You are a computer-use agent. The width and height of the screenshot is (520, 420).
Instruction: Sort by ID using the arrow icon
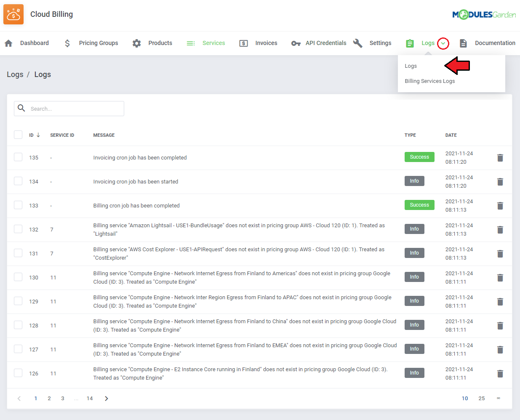[x=38, y=135]
